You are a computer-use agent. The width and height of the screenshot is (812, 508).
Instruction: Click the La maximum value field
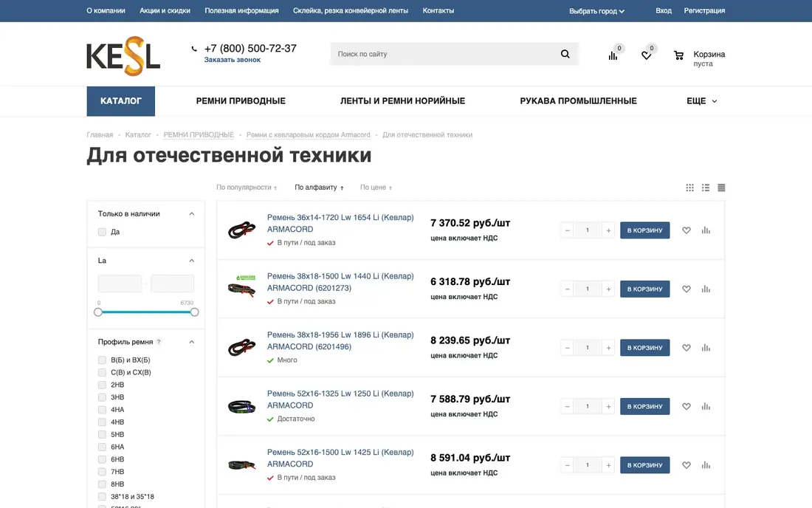point(173,284)
